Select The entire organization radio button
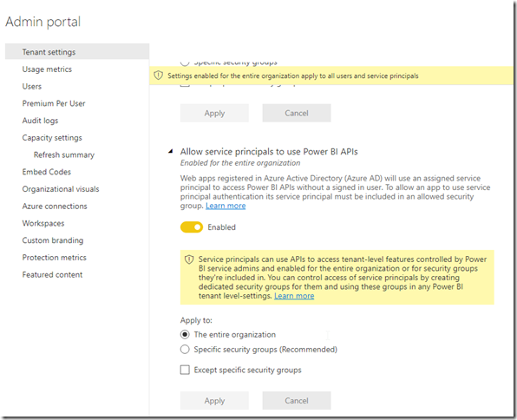 [185, 335]
